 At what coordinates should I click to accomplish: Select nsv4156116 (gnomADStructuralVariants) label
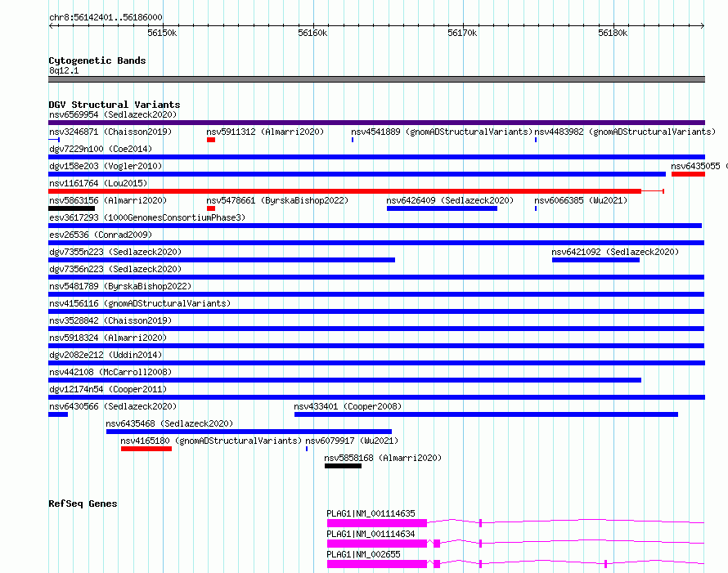coord(140,303)
